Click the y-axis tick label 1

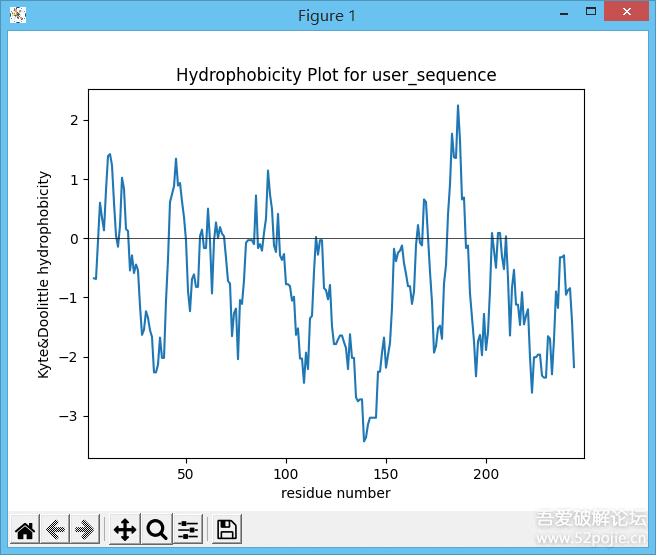[74, 180]
